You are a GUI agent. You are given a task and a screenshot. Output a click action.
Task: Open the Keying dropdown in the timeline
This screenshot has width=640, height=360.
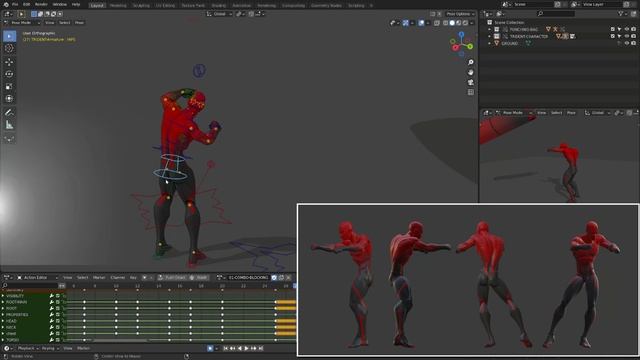[50, 348]
